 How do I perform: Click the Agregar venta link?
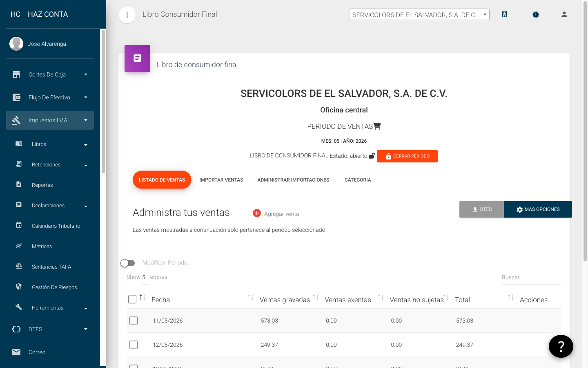[x=282, y=214]
